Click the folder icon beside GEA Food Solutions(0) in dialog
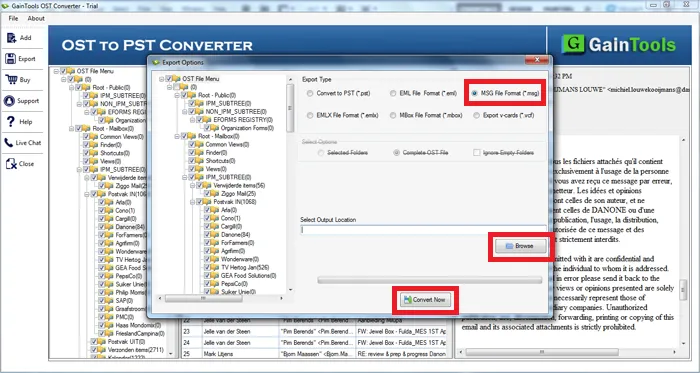 215,276
